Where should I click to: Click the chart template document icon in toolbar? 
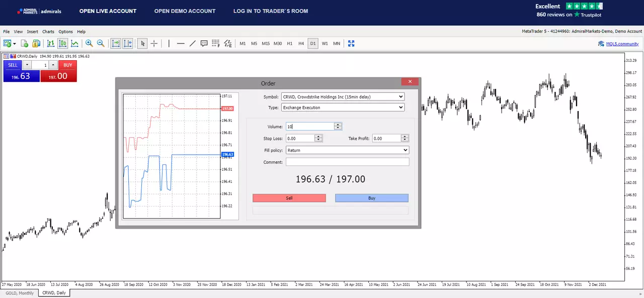[x=24, y=44]
